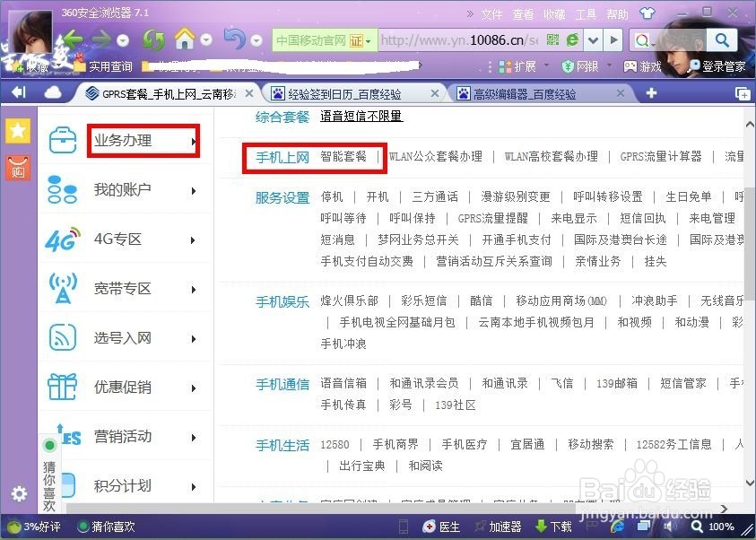Image resolution: width=756 pixels, height=540 pixels.
Task: Click the blue undo closed tab icon
Action: pos(235,39)
